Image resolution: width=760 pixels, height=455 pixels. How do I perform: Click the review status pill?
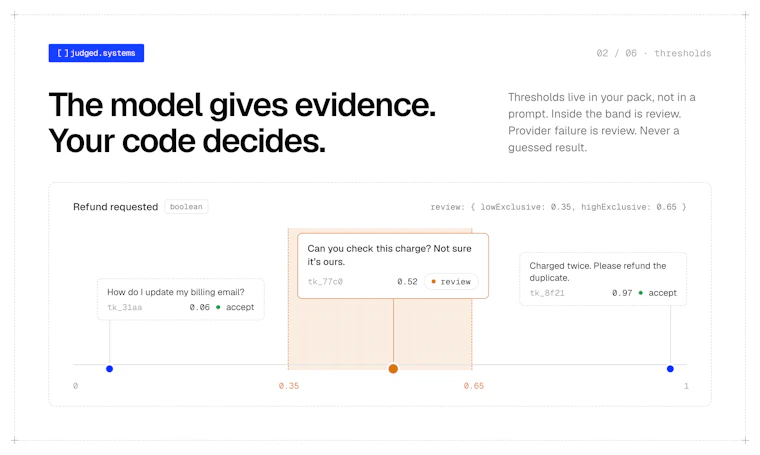pyautogui.click(x=451, y=282)
